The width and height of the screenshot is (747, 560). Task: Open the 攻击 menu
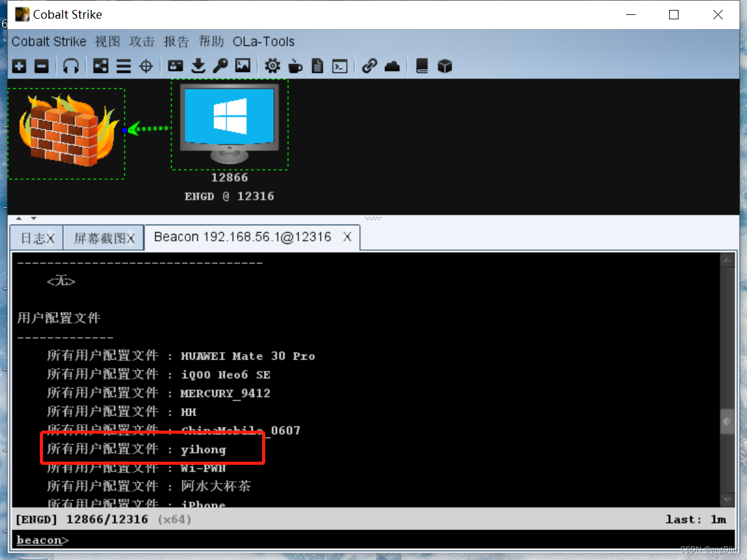pyautogui.click(x=142, y=42)
